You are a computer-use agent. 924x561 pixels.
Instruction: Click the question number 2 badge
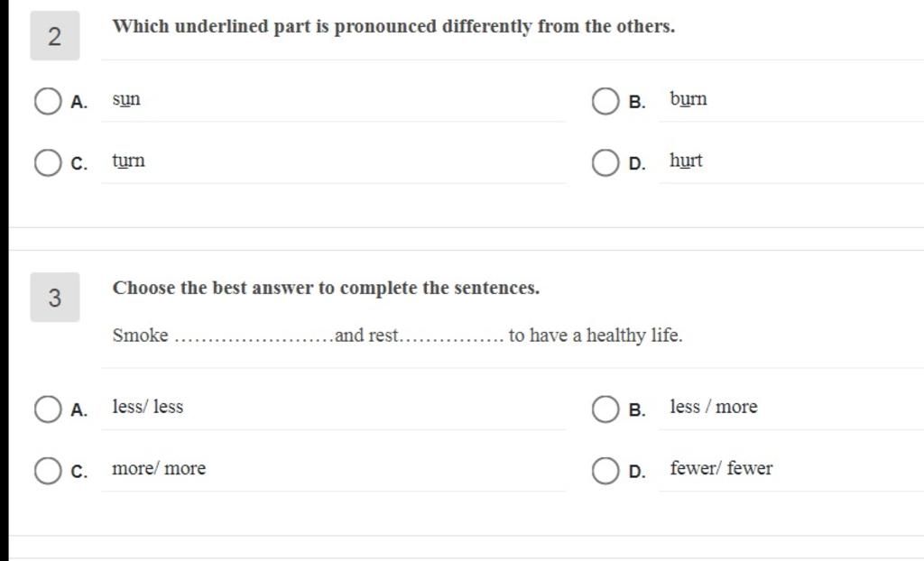coord(55,35)
